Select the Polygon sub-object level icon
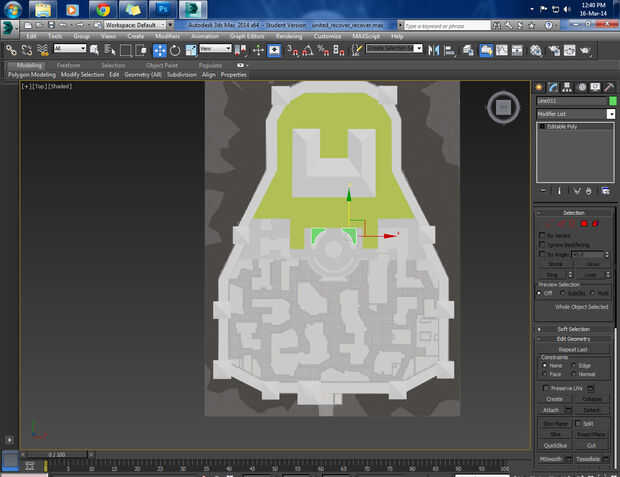Screen dimensions: 620x477 pyautogui.click(x=583, y=223)
